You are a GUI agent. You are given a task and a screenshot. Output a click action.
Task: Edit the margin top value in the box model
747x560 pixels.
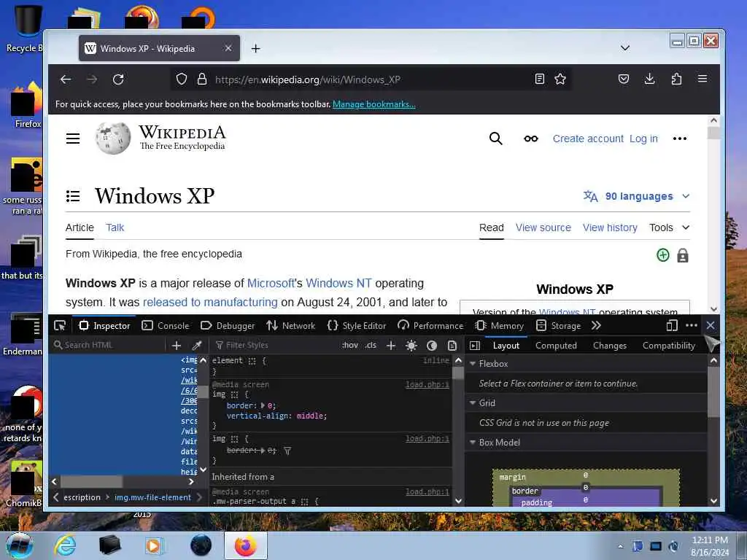point(586,475)
